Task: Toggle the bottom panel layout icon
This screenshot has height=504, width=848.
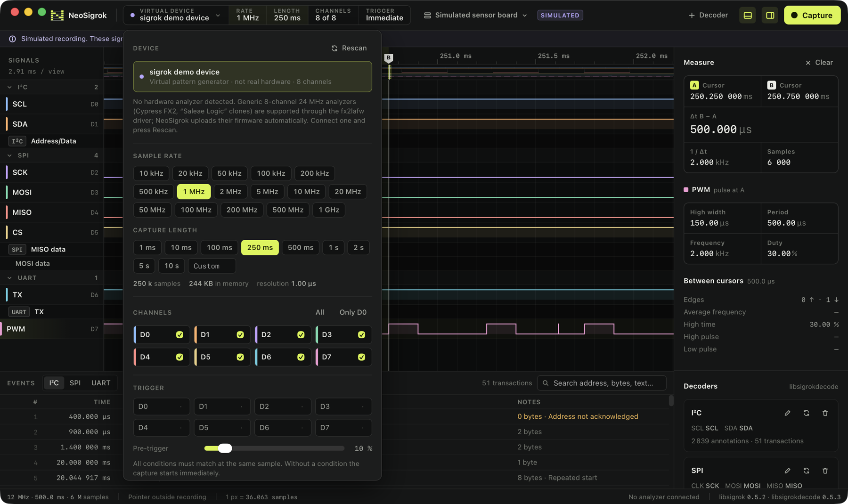Action: [x=748, y=15]
